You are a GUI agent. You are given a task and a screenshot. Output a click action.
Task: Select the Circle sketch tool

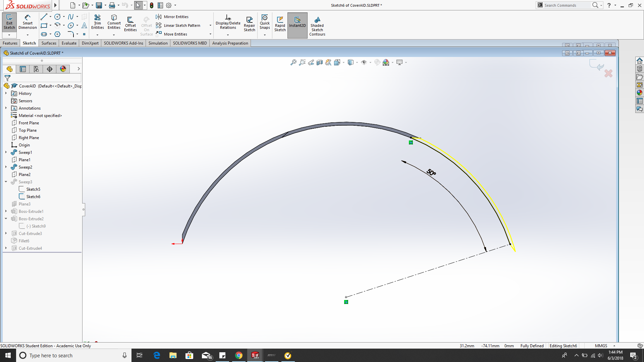pos(57,17)
